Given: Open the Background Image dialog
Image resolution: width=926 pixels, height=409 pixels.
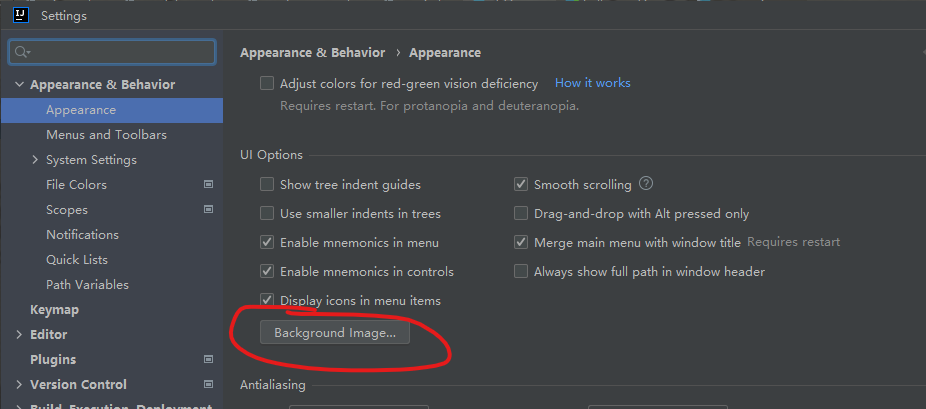Looking at the screenshot, I should click(335, 333).
